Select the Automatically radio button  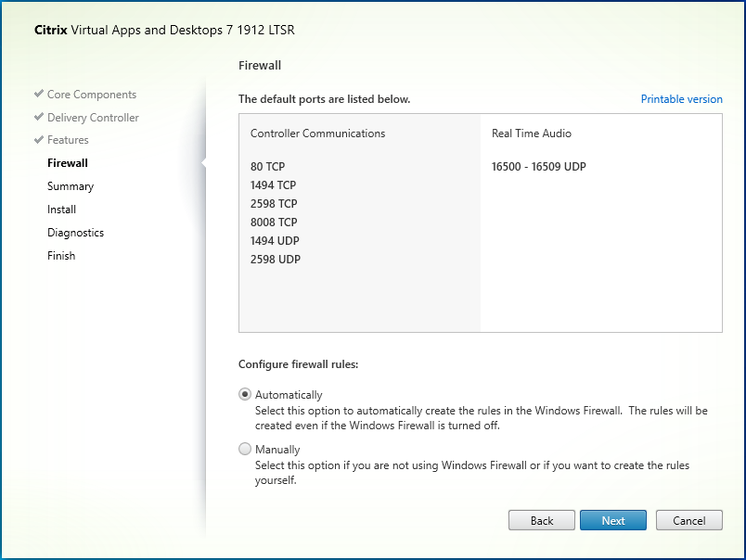tap(245, 394)
